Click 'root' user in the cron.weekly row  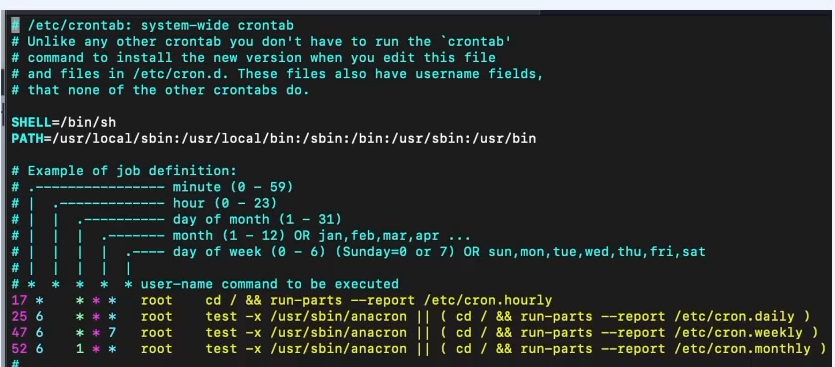[x=157, y=333]
